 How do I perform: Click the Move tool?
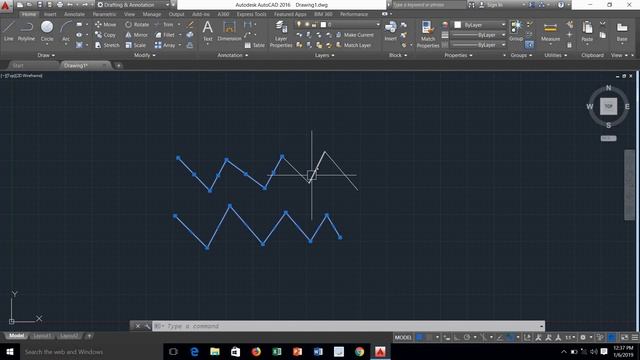point(105,24)
